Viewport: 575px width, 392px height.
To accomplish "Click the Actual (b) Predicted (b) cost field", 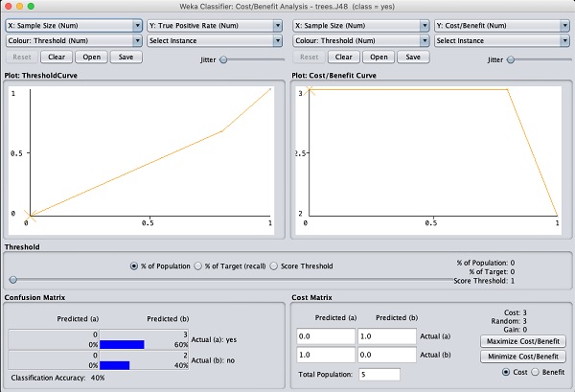I will coord(387,355).
